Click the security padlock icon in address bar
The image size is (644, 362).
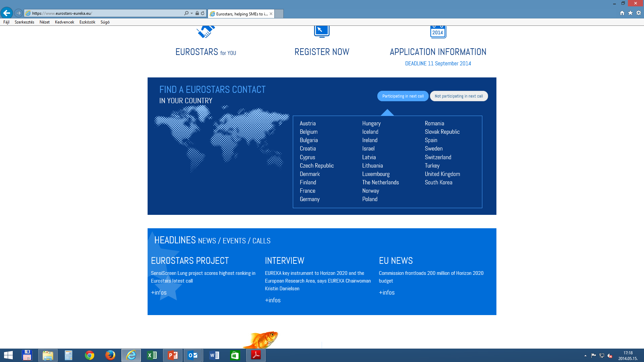pos(197,13)
